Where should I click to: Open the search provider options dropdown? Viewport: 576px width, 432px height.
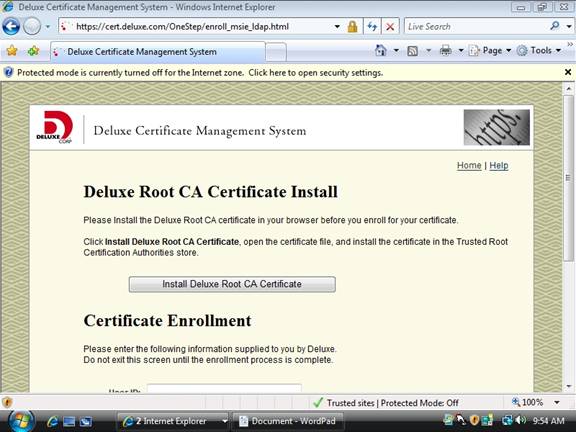569,26
